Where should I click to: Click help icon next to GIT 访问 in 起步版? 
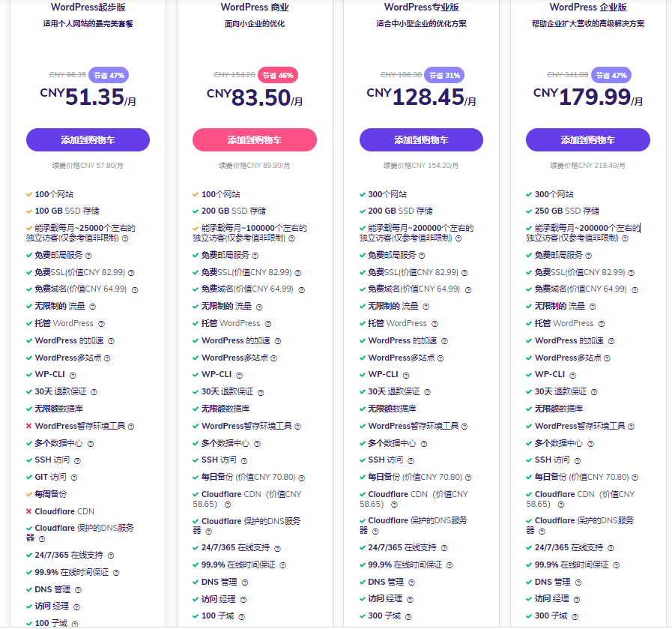coord(74,478)
